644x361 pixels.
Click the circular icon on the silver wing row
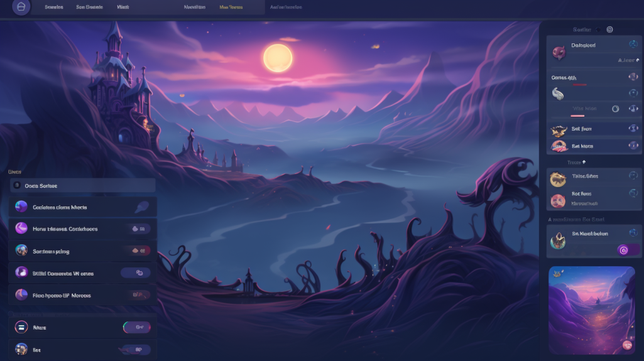[633, 93]
